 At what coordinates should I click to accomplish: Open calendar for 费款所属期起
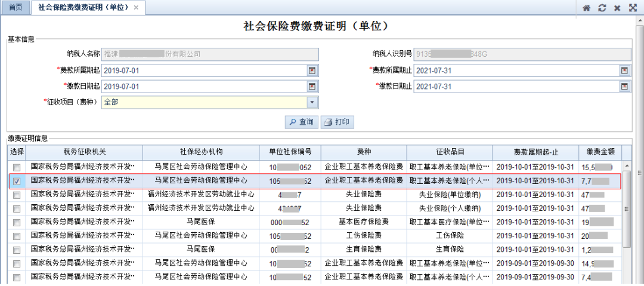[312, 70]
